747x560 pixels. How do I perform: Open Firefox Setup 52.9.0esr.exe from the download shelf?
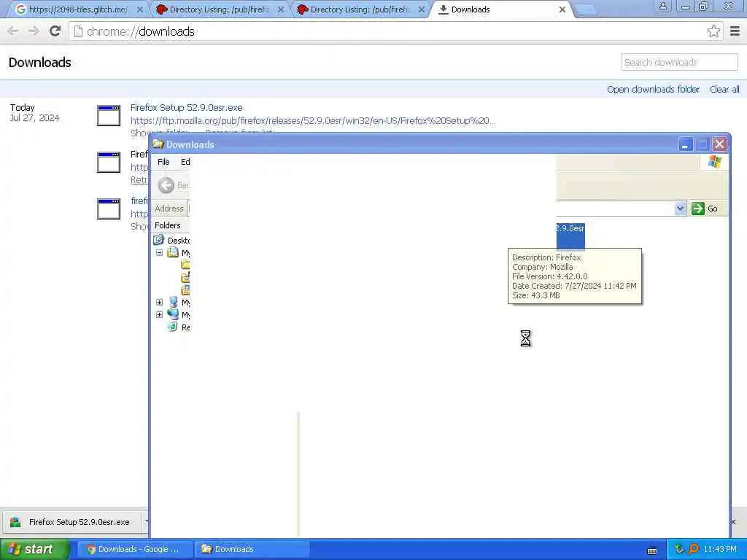click(x=74, y=522)
